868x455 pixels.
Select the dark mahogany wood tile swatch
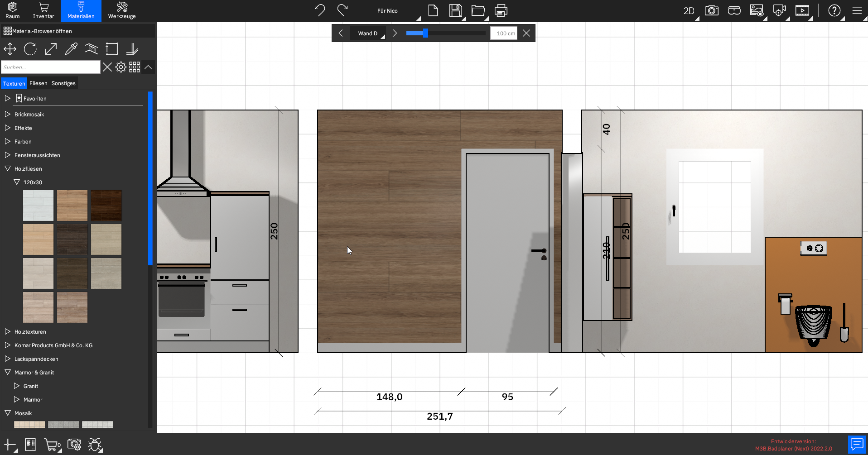pyautogui.click(x=106, y=206)
